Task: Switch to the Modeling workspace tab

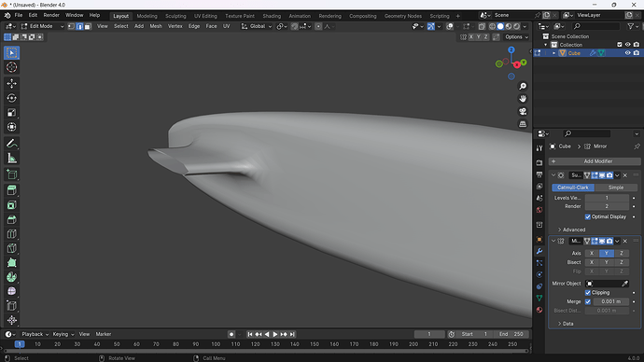Action: coord(147,16)
